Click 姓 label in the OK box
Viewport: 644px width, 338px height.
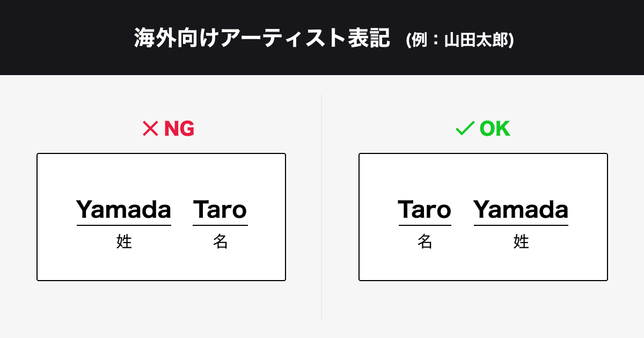pos(521,242)
